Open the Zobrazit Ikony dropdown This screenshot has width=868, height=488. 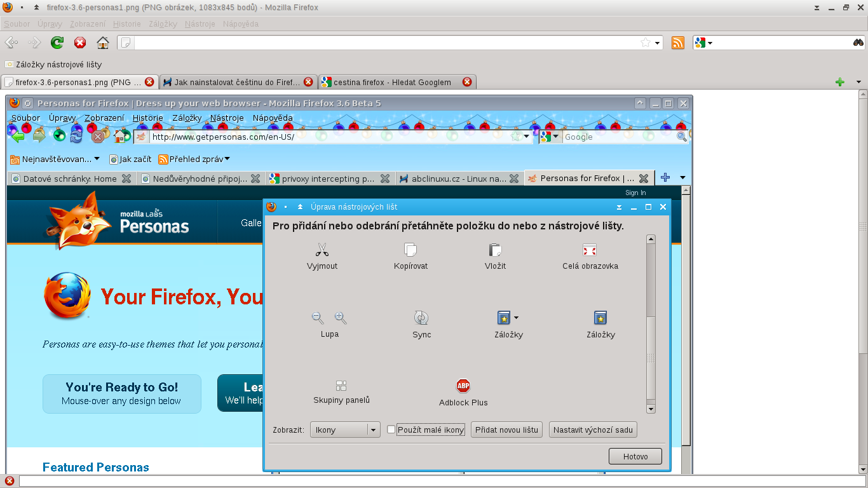click(x=345, y=430)
